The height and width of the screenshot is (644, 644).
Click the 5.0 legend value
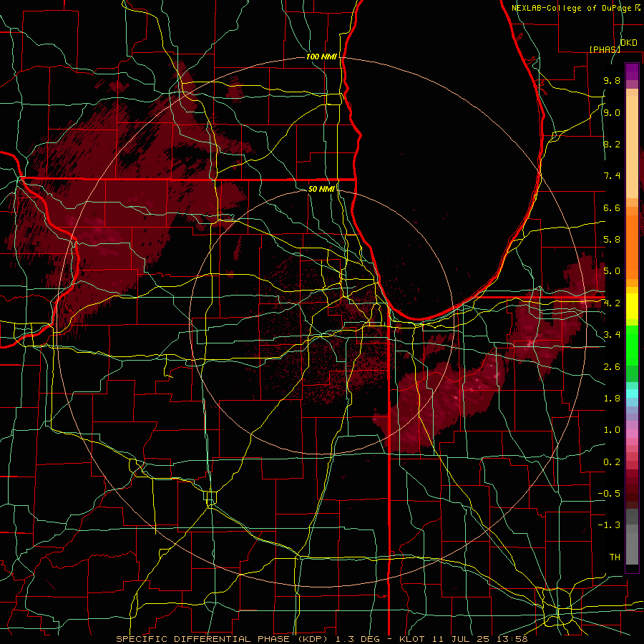pyautogui.click(x=612, y=271)
